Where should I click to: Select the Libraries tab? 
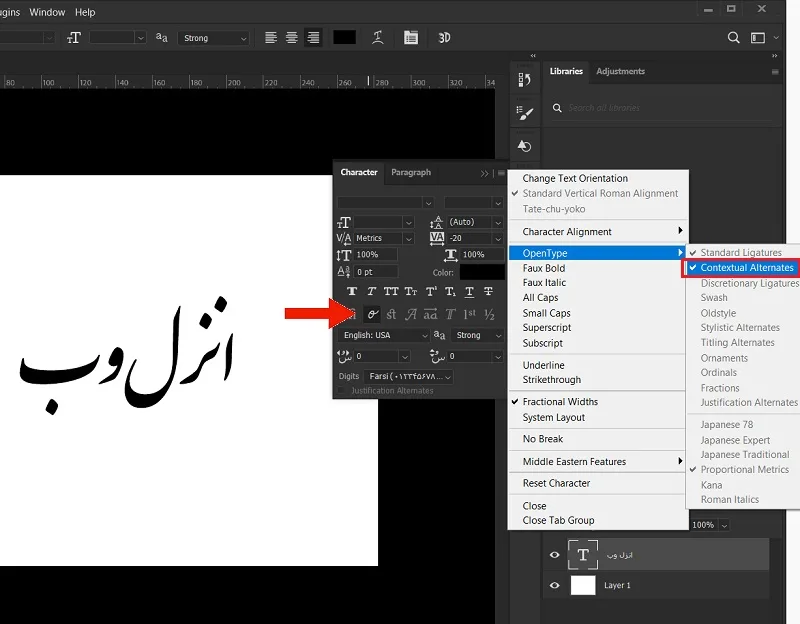tap(566, 71)
